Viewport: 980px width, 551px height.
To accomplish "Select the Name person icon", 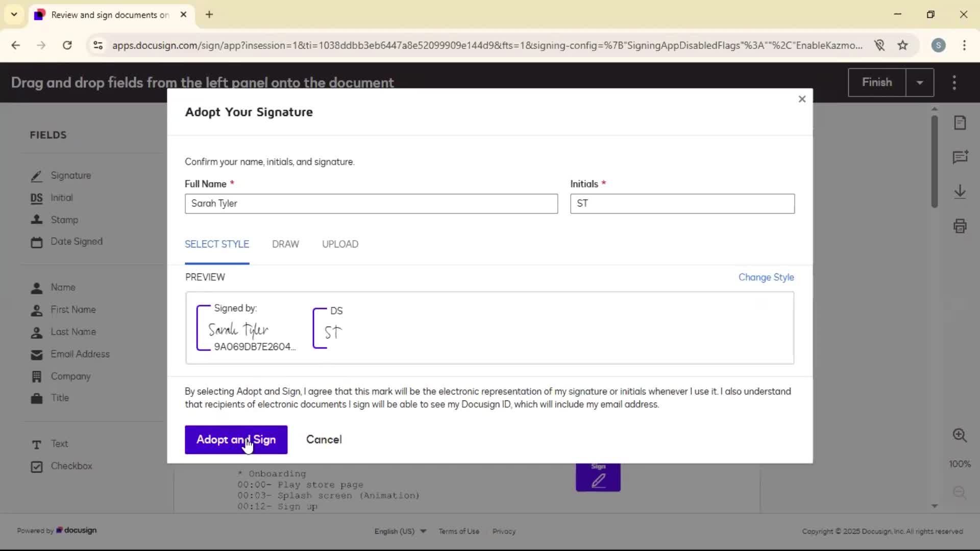I will click(x=36, y=288).
